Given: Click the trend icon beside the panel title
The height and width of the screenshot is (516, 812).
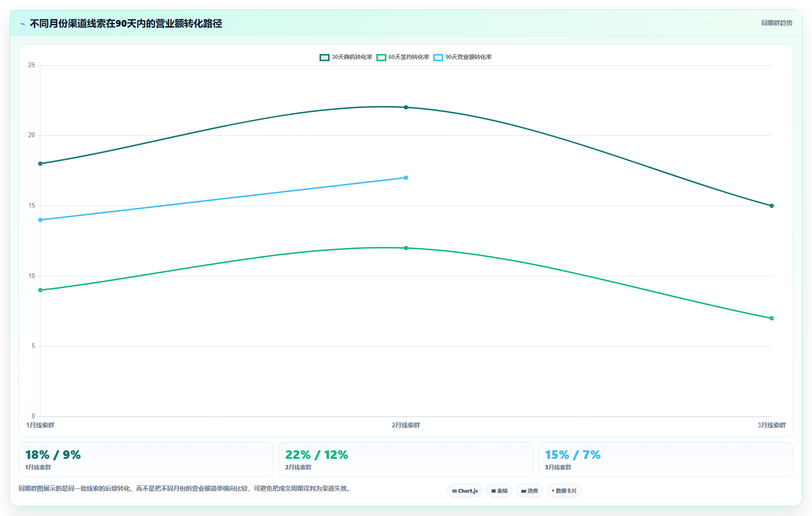Looking at the screenshot, I should coord(22,24).
